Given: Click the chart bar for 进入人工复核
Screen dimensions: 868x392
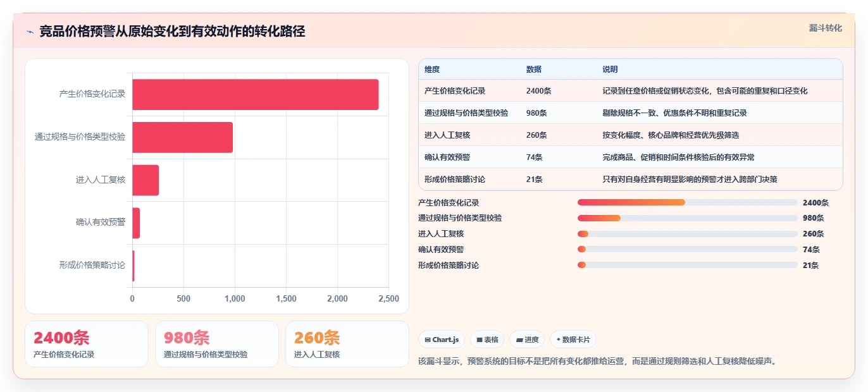Looking at the screenshot, I should (x=146, y=180).
